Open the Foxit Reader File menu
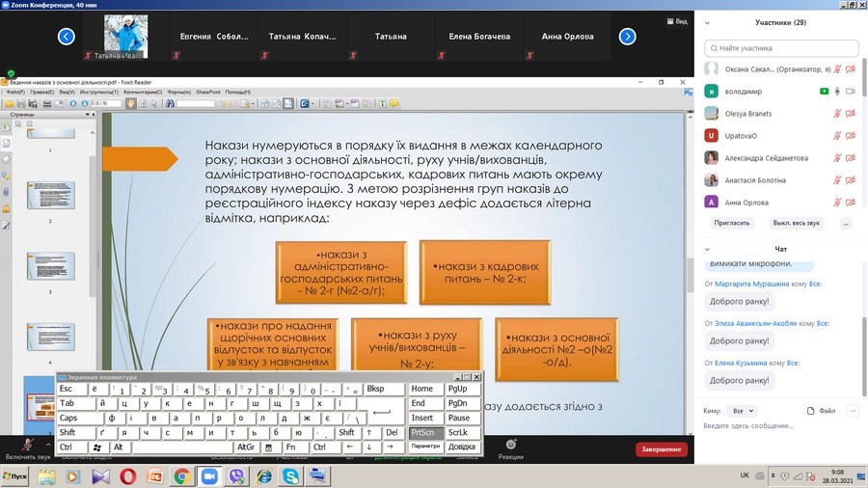The height and width of the screenshot is (488, 868). [x=15, y=92]
